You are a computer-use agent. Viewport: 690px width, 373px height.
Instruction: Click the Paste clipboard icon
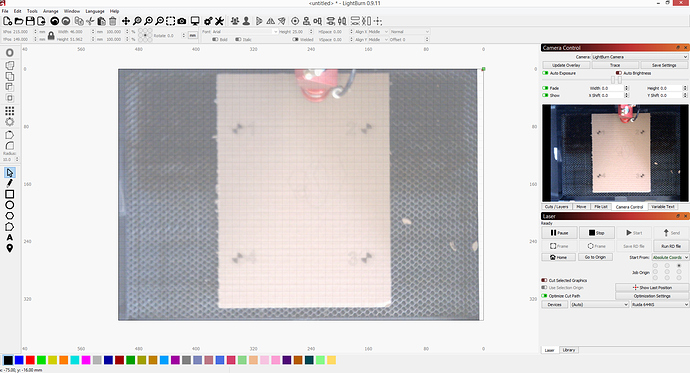[x=102, y=21]
